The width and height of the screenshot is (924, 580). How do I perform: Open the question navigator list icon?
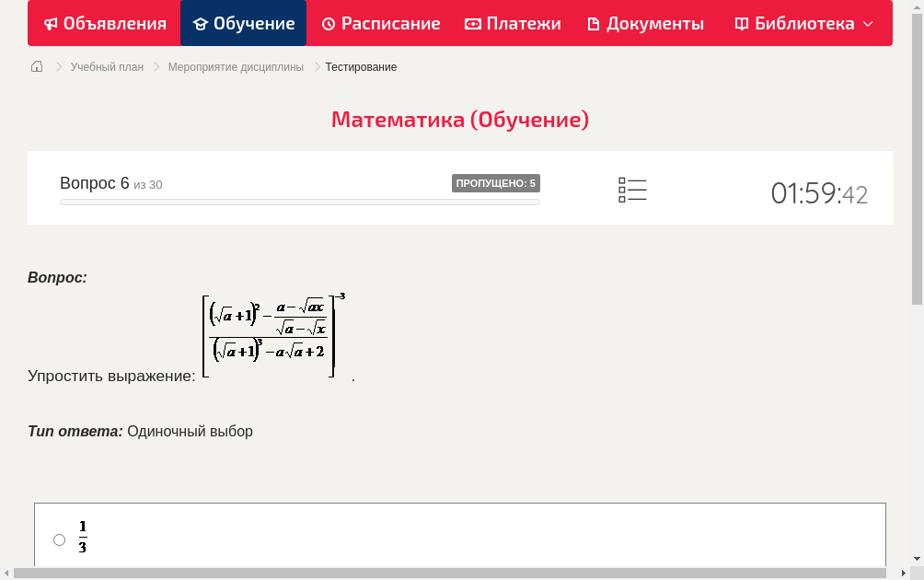pyautogui.click(x=632, y=190)
